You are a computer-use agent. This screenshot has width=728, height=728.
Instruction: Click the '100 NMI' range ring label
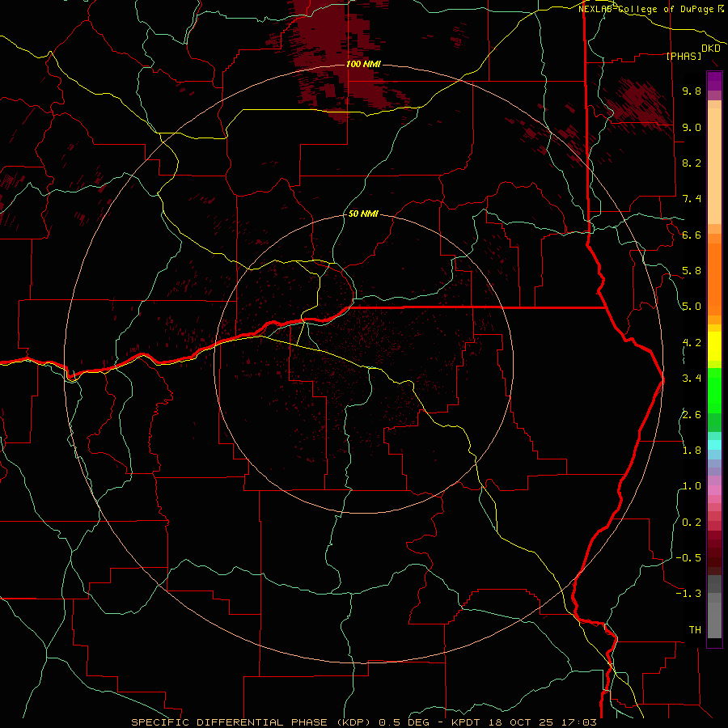point(363,64)
